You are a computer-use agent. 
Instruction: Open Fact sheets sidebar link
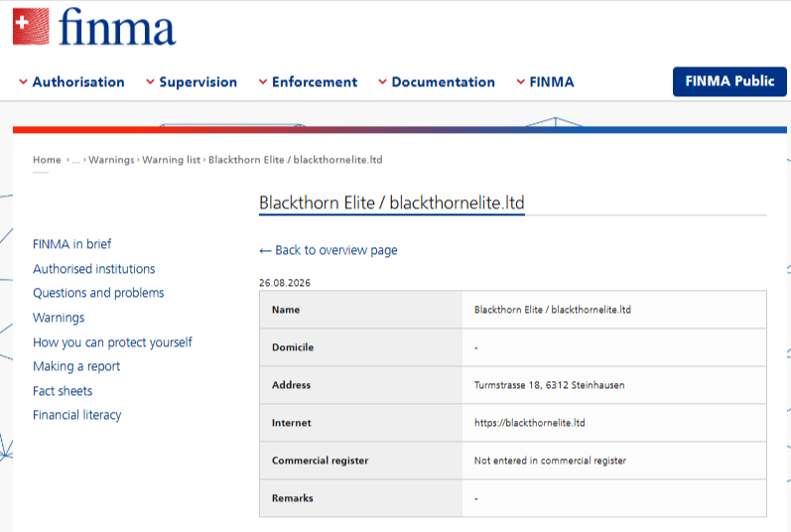(x=63, y=391)
